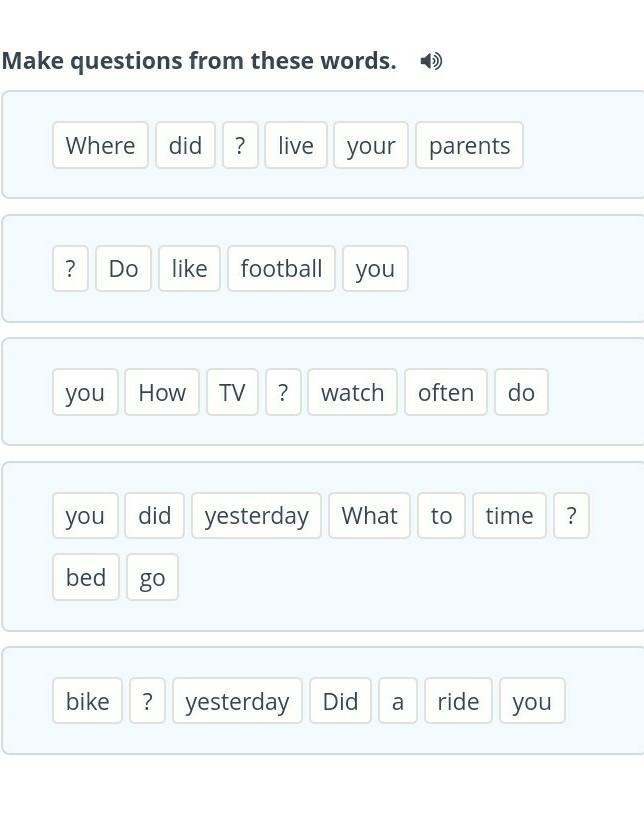Click the 'Did' word tile
This screenshot has width=644, height=826.
[340, 702]
